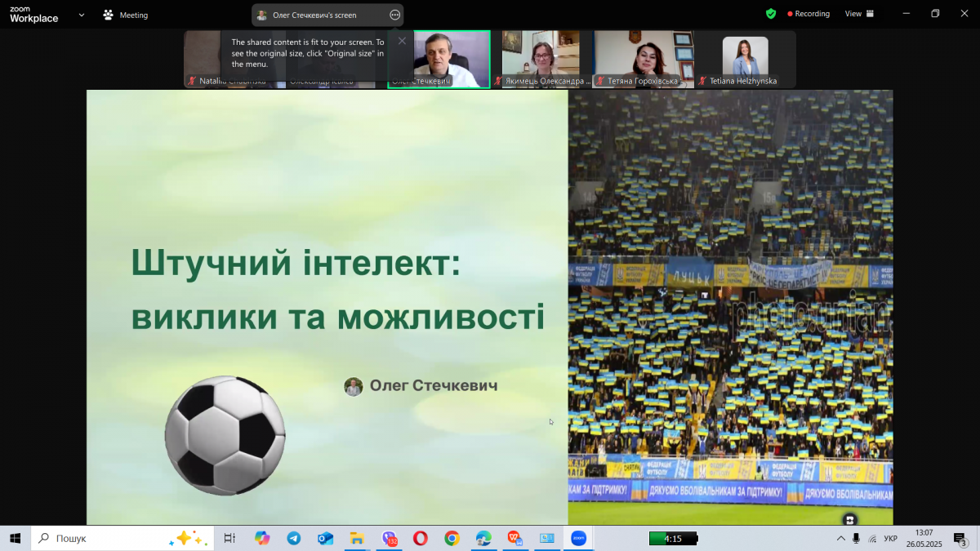Screen dimensions: 980x551
Task: Click the Recording indicator
Action: pyautogui.click(x=808, y=14)
